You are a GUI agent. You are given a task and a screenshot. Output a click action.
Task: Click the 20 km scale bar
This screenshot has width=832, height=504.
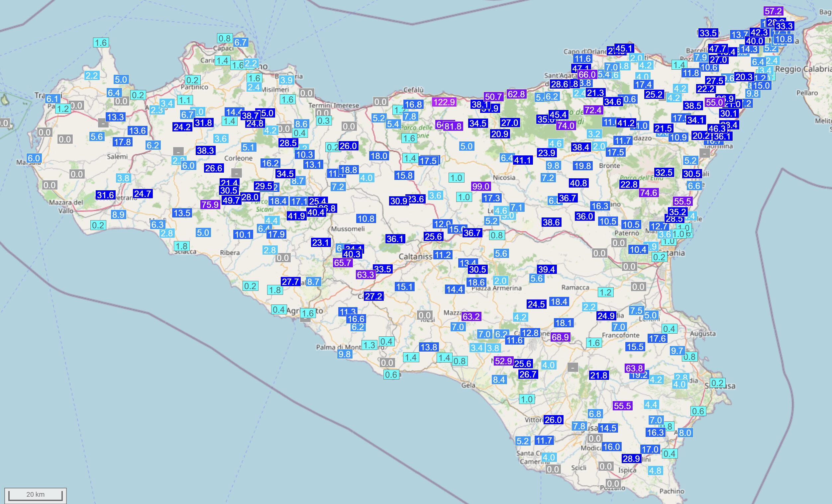point(36,495)
